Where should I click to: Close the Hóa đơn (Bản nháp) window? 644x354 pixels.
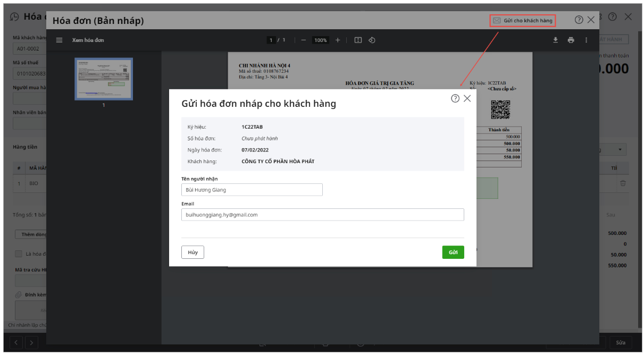pyautogui.click(x=591, y=20)
